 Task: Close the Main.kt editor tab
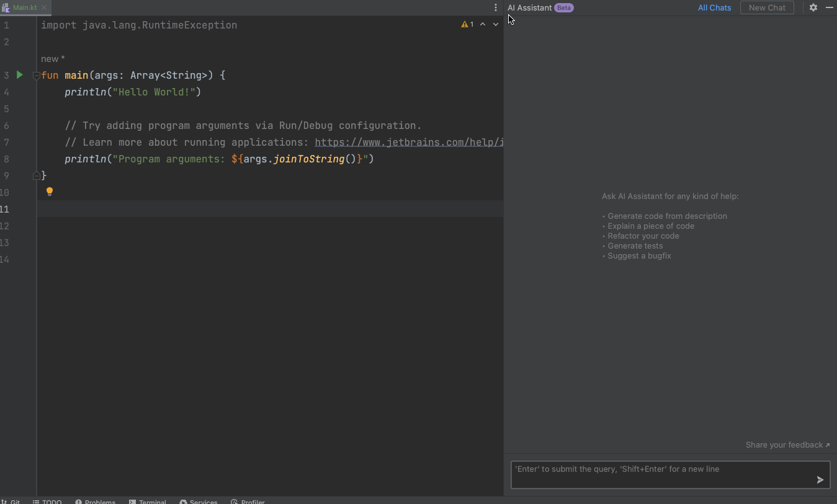[44, 7]
